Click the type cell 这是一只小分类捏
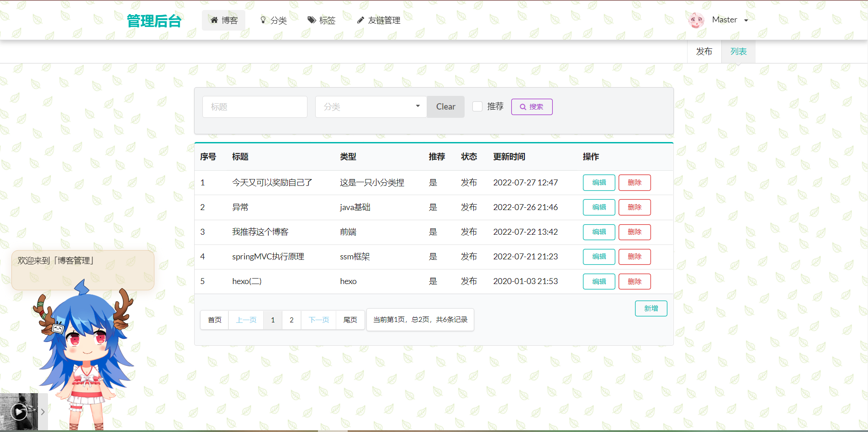The width and height of the screenshot is (868, 432). pyautogui.click(x=372, y=183)
